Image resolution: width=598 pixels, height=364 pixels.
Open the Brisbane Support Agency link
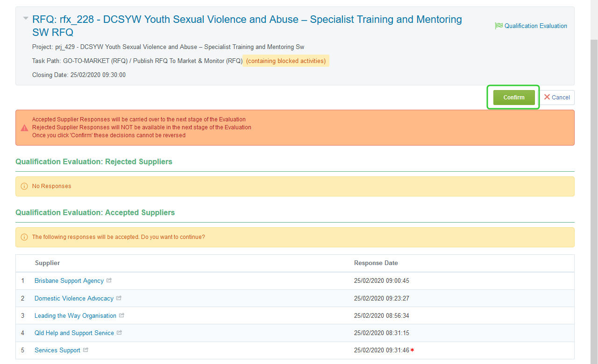click(69, 281)
